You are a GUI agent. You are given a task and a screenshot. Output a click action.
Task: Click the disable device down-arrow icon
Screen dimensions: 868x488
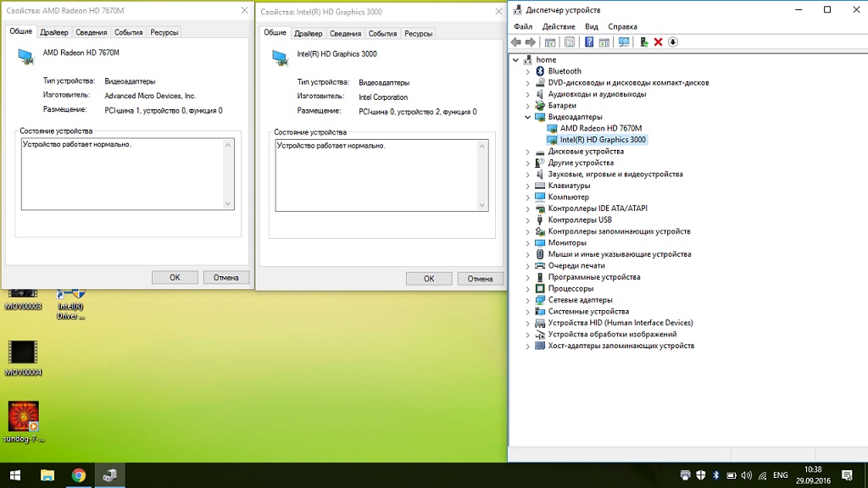pos(673,42)
